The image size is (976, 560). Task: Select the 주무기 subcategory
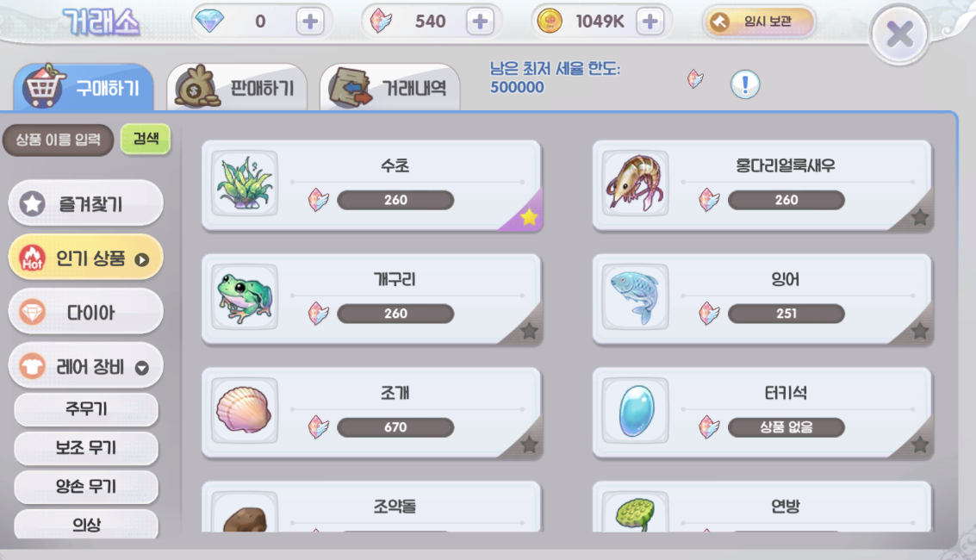pos(86,408)
